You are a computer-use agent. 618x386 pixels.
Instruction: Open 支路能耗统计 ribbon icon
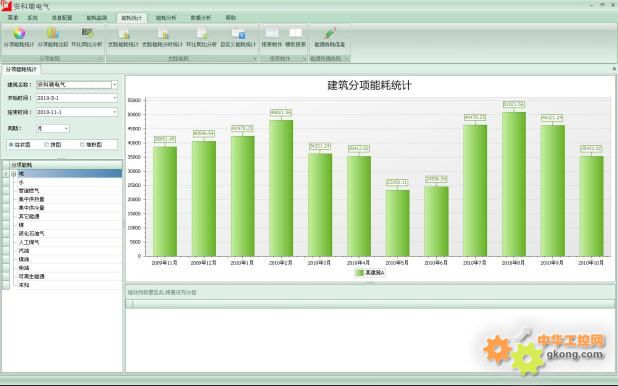tap(124, 34)
